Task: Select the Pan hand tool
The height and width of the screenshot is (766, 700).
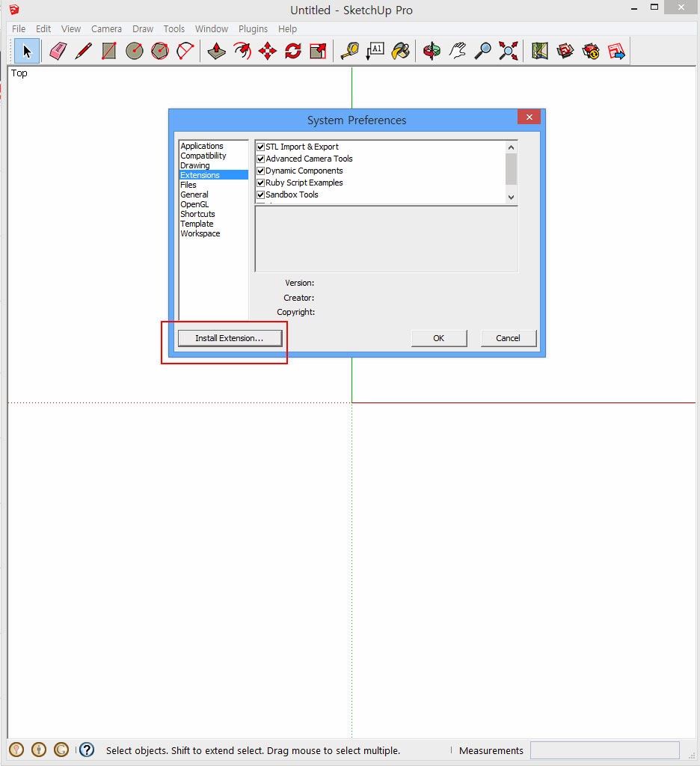Action: pyautogui.click(x=458, y=51)
